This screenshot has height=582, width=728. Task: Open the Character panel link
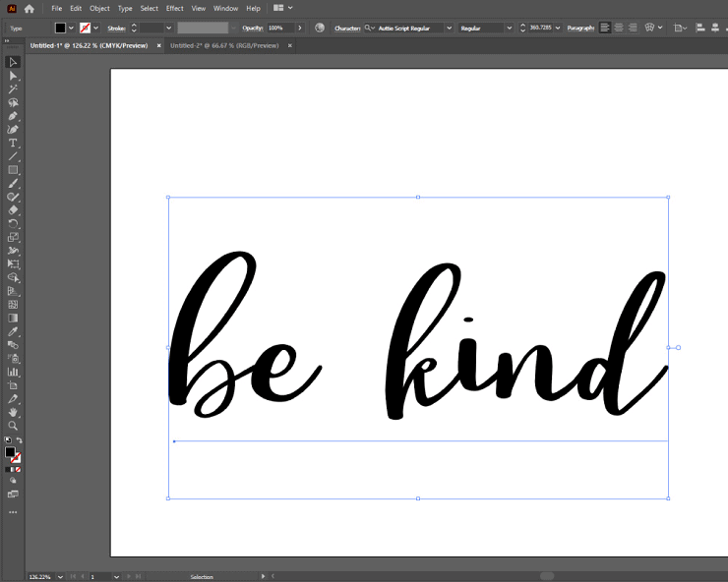347,29
